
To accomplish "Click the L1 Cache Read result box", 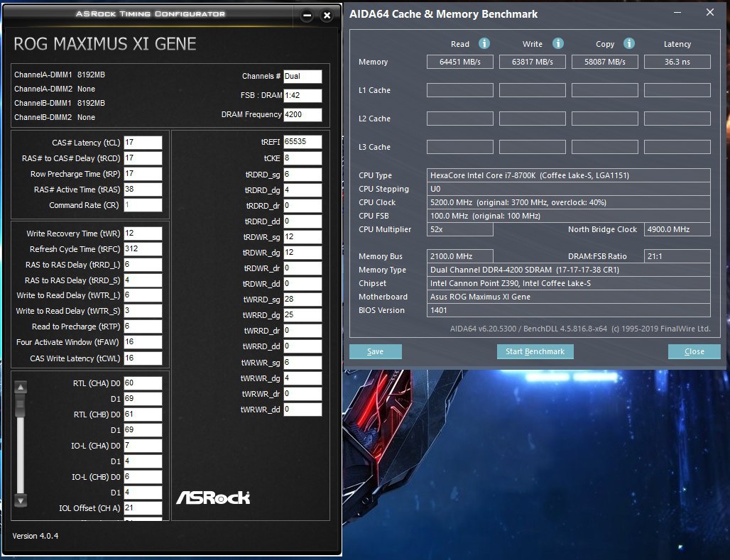I will (460, 90).
